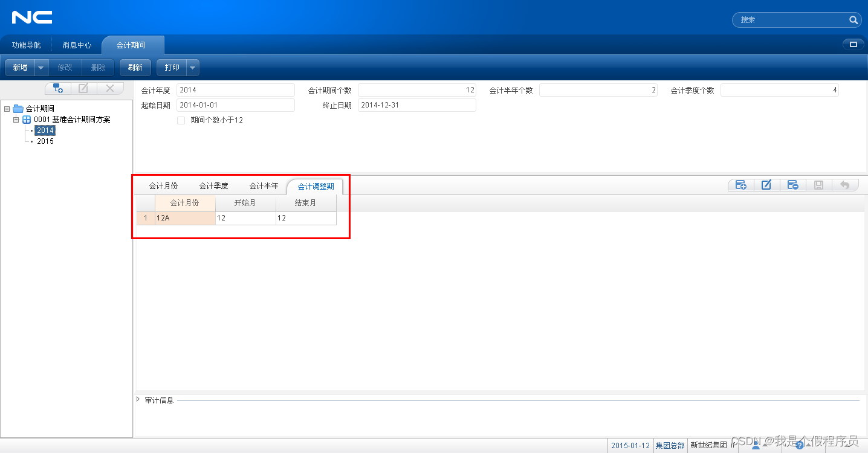Open the 新增 dropdown arrow
The width and height of the screenshot is (868, 453).
[41, 68]
